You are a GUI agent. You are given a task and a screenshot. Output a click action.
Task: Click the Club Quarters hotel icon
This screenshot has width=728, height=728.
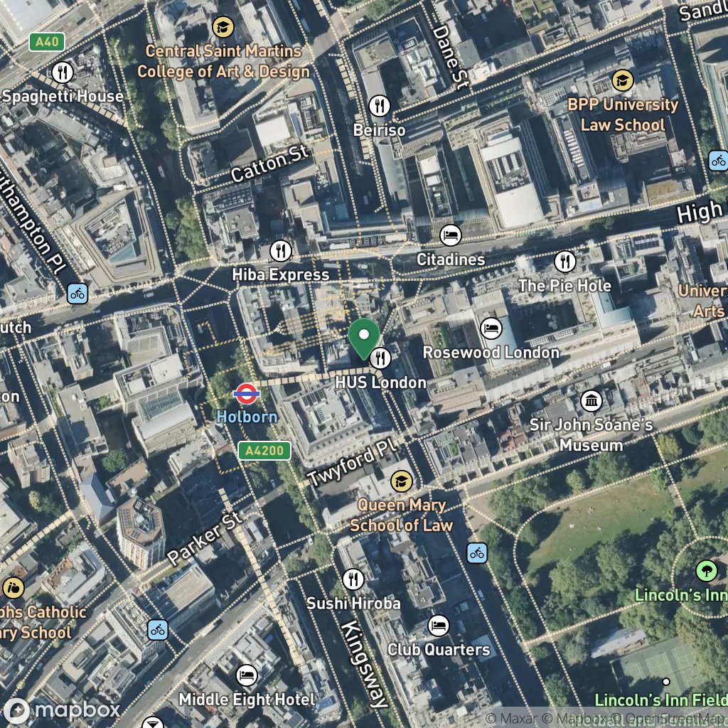[438, 626]
